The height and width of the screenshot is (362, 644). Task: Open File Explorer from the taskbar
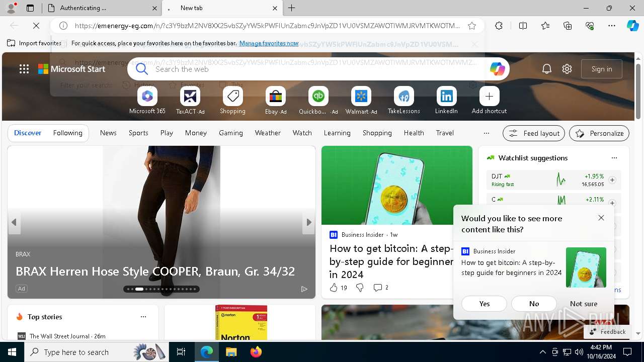(231, 352)
